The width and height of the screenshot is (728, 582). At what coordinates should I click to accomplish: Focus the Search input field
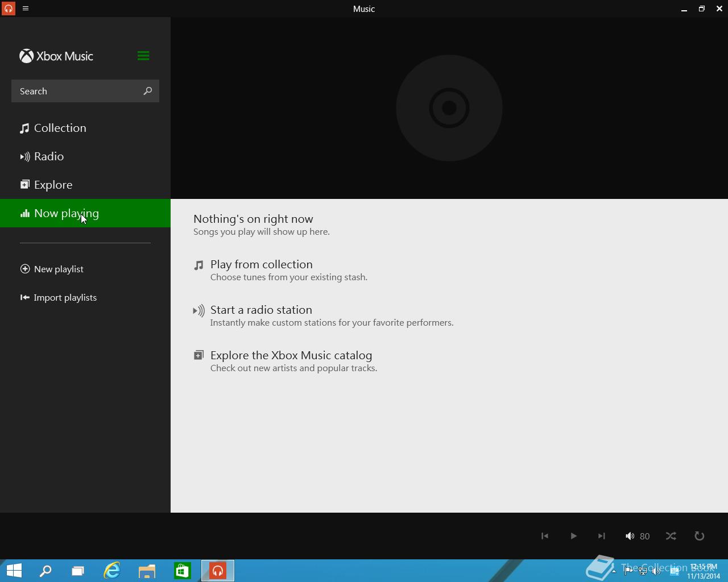pos(85,91)
